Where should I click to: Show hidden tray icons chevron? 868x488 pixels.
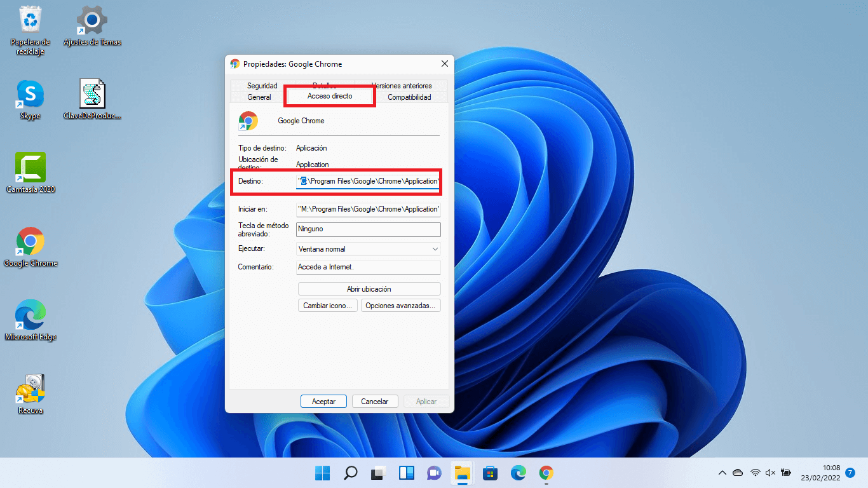722,473
